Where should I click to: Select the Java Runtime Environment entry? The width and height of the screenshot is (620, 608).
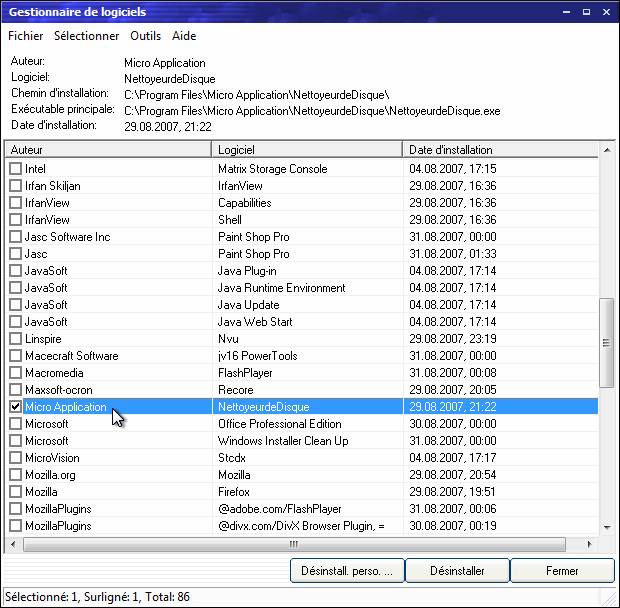click(282, 288)
